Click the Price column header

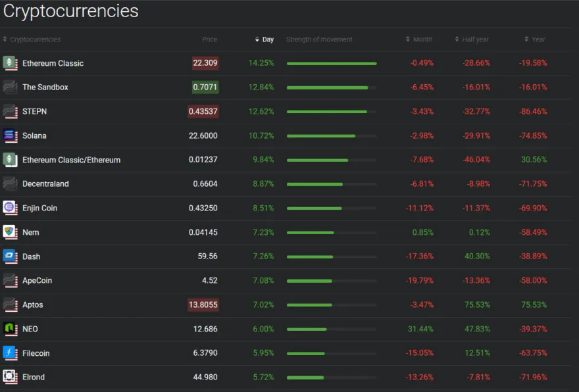click(x=210, y=39)
